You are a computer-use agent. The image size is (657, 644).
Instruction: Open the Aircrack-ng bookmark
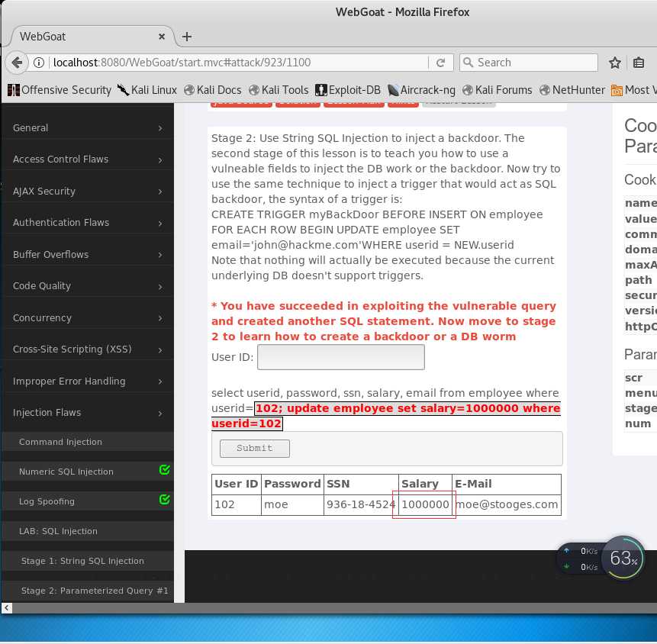tap(421, 90)
